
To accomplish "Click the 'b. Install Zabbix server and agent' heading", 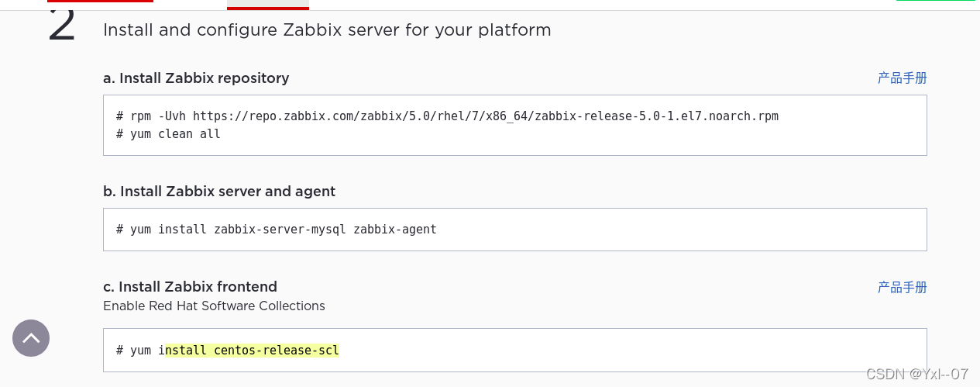I will point(219,192).
